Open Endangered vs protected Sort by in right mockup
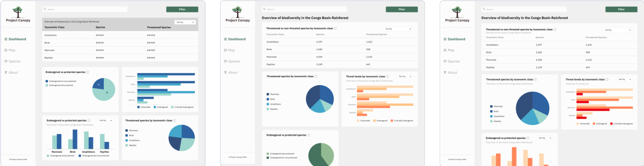The image size is (644, 166). point(545,138)
